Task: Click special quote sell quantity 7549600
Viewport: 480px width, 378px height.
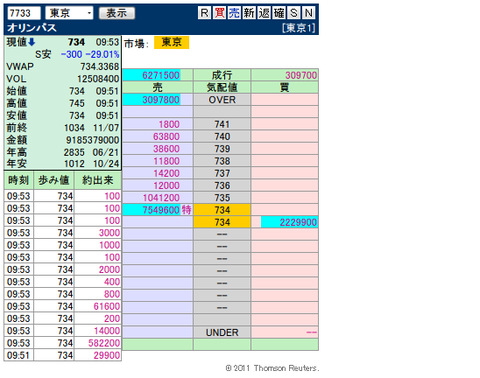Action: coord(161,210)
